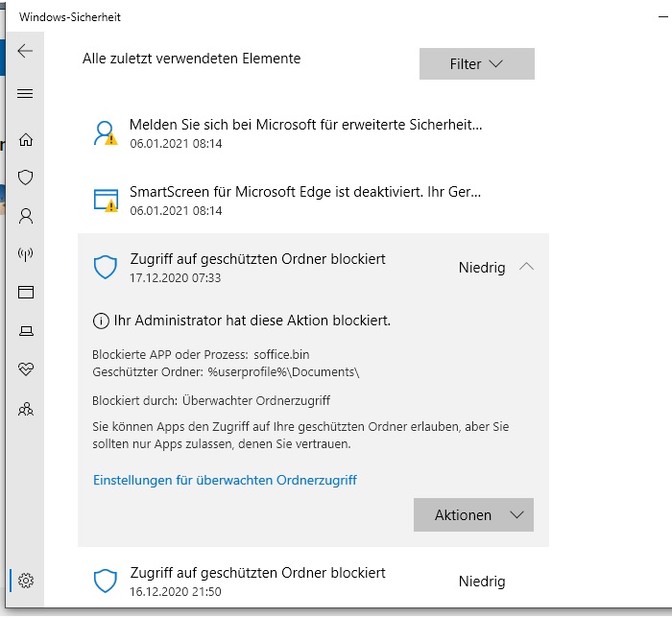Click shield icon of 17.12.2020 blocked entry
Image resolution: width=672 pixels, height=618 pixels.
point(106,267)
